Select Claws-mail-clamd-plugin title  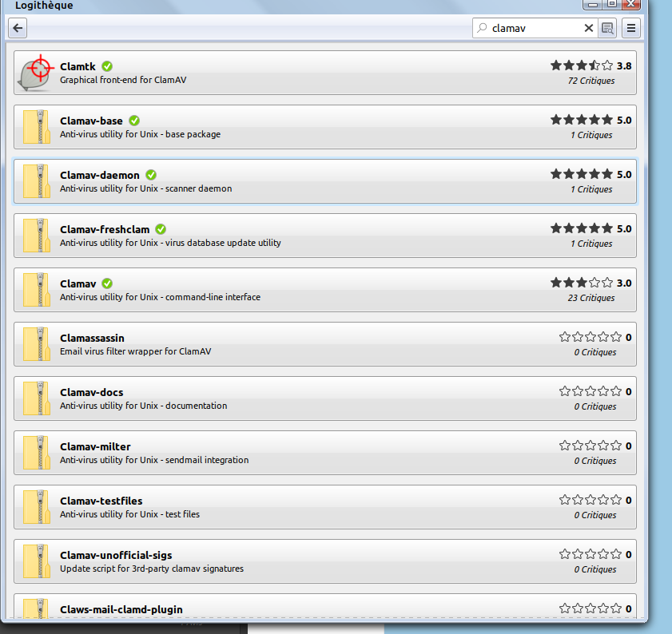click(121, 609)
